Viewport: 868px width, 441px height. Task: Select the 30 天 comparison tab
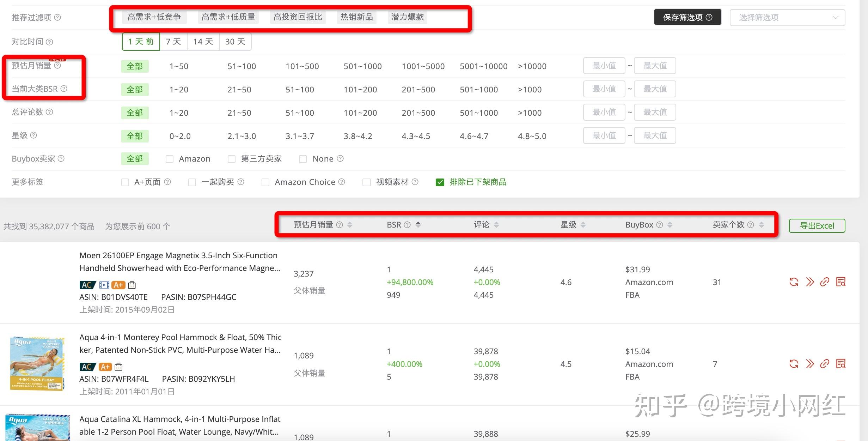pyautogui.click(x=235, y=42)
